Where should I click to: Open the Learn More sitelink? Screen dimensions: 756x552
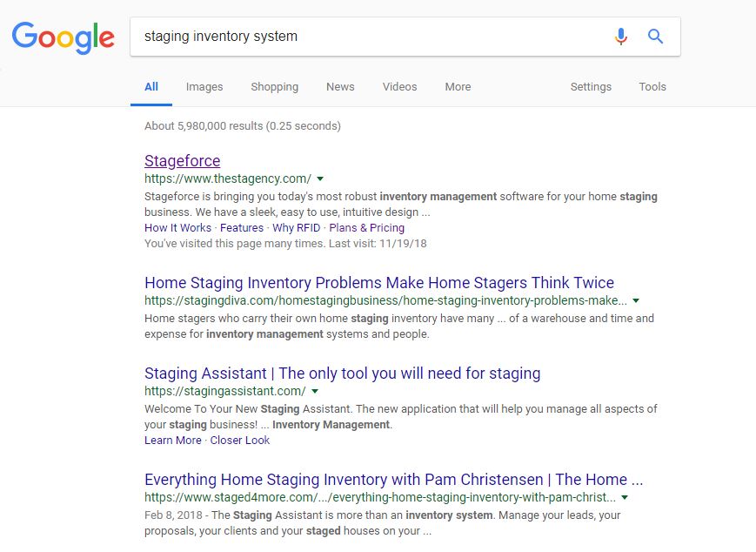173,440
